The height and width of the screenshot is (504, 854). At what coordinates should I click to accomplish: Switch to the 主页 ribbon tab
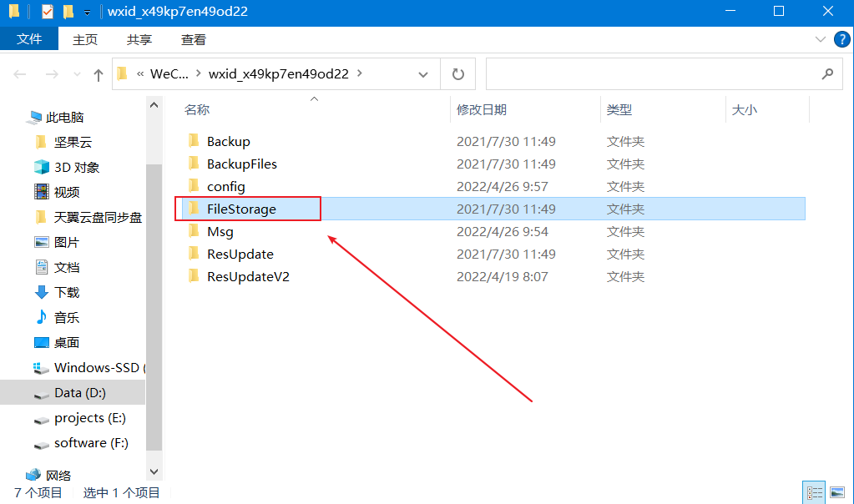[85, 40]
